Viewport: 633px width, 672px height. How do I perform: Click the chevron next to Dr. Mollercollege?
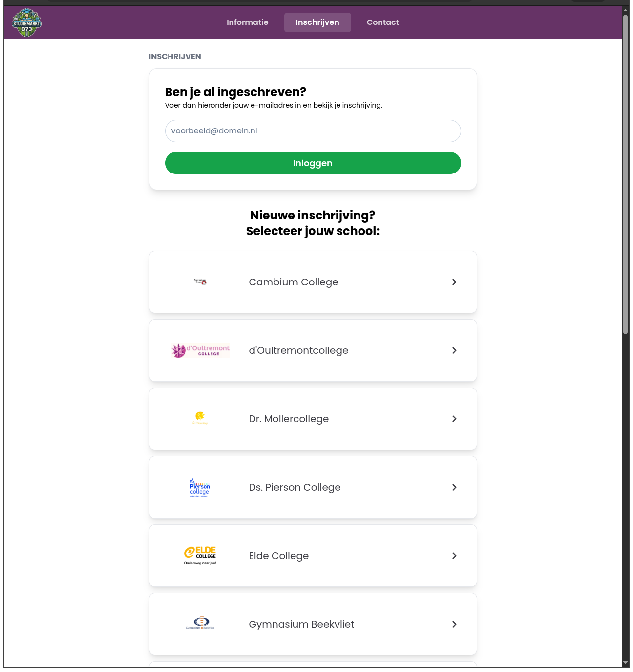[x=454, y=419]
